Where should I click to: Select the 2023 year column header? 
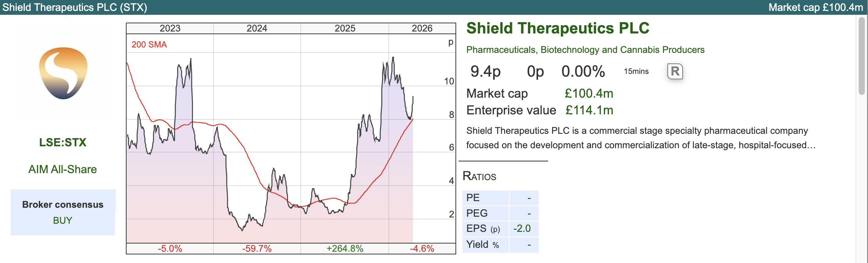pos(170,28)
